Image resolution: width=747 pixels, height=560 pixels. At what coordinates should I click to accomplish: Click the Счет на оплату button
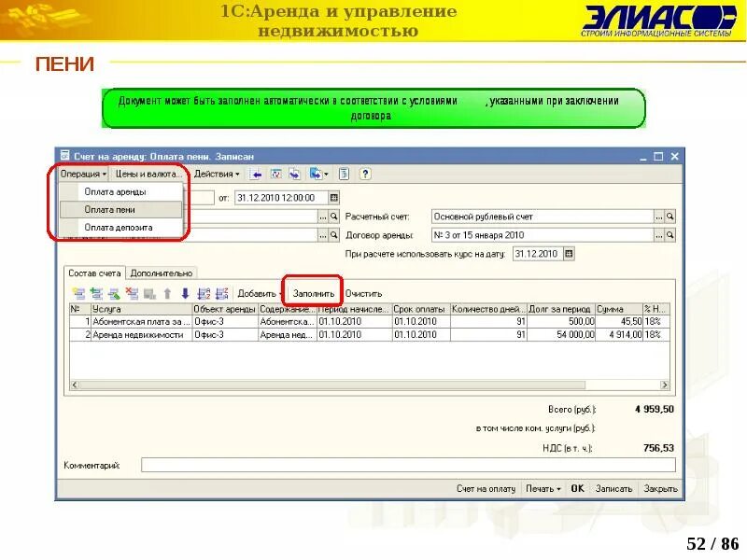486,488
